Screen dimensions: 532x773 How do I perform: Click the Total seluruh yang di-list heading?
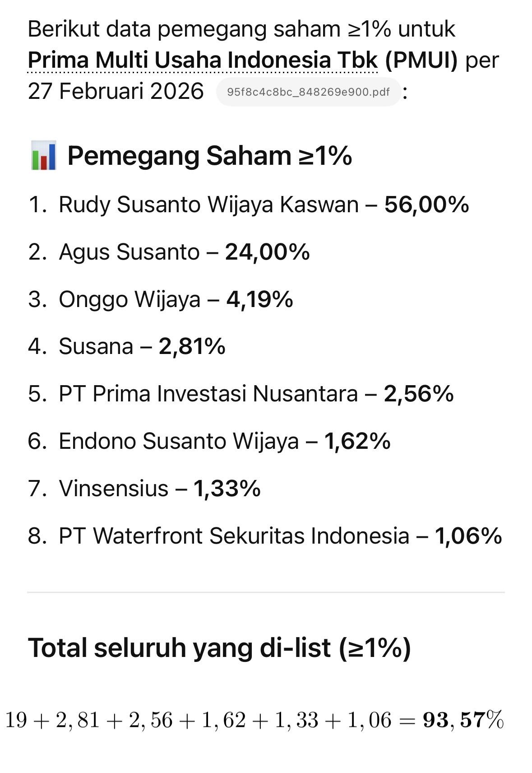(219, 647)
